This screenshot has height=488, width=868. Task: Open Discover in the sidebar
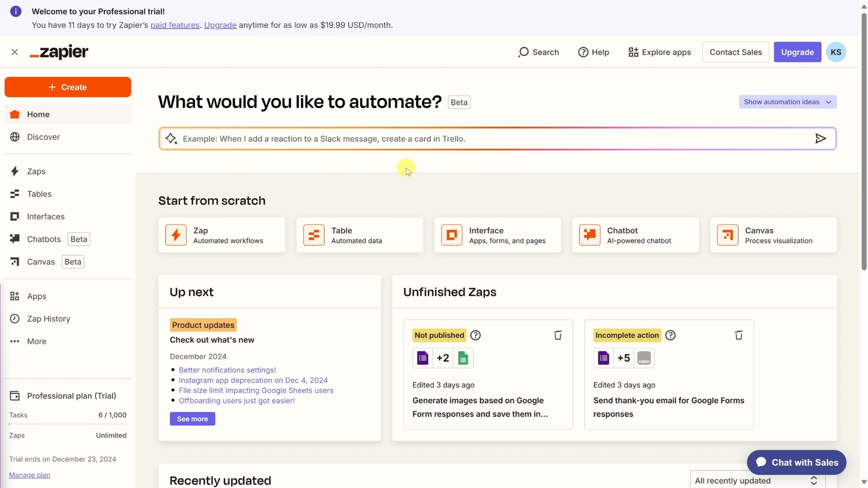click(x=67, y=137)
